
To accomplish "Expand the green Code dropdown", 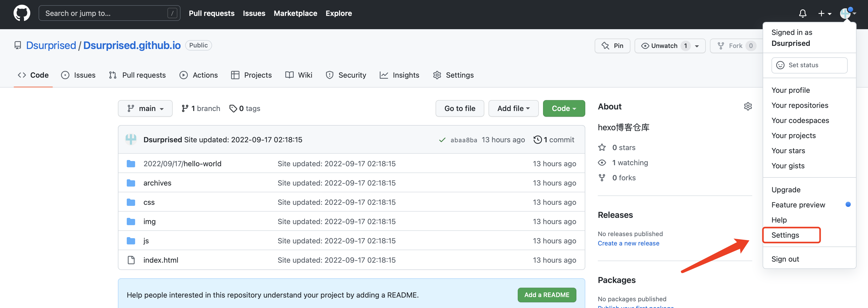I will (563, 108).
